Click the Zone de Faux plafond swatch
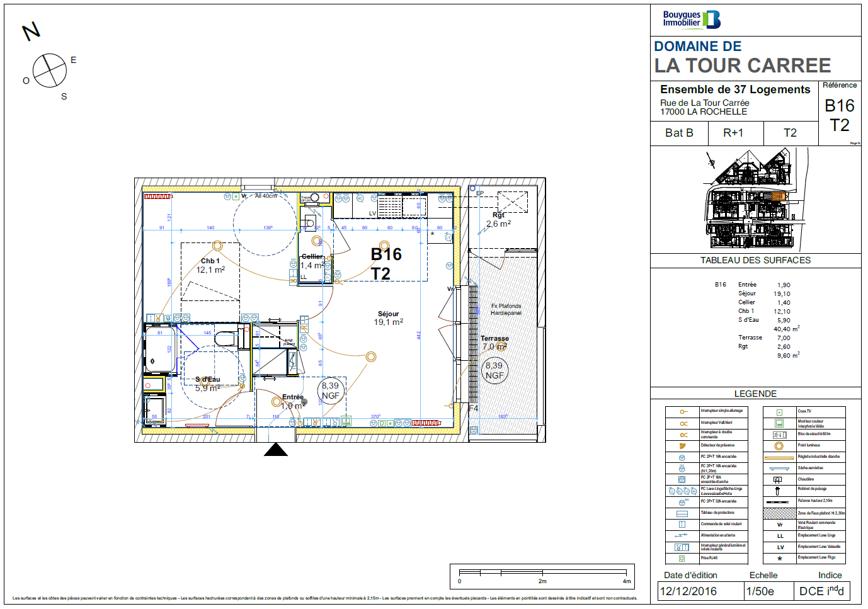 pos(779,513)
